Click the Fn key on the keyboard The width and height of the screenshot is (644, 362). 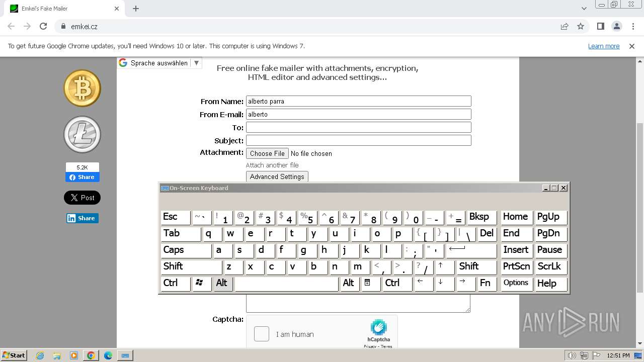point(487,283)
